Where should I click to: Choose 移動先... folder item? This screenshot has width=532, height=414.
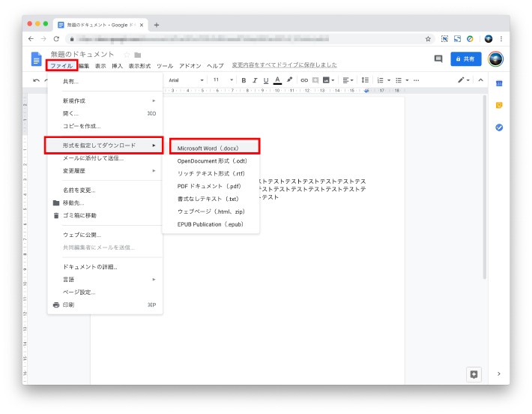point(105,202)
